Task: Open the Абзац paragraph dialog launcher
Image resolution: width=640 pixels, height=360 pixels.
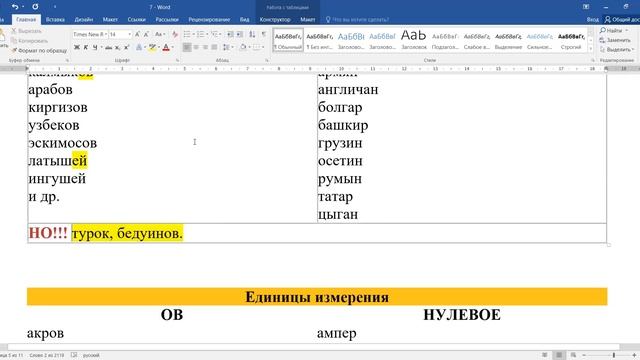Action: 267,60
